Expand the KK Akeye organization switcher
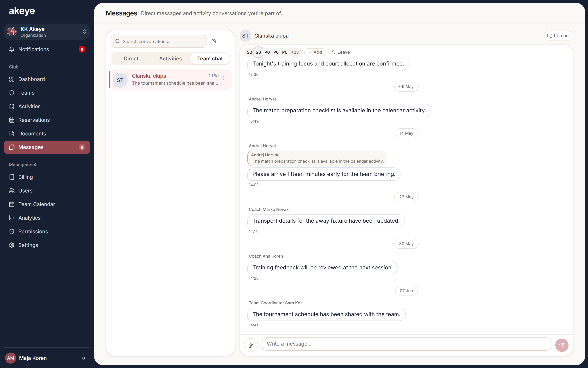 pyautogui.click(x=47, y=32)
